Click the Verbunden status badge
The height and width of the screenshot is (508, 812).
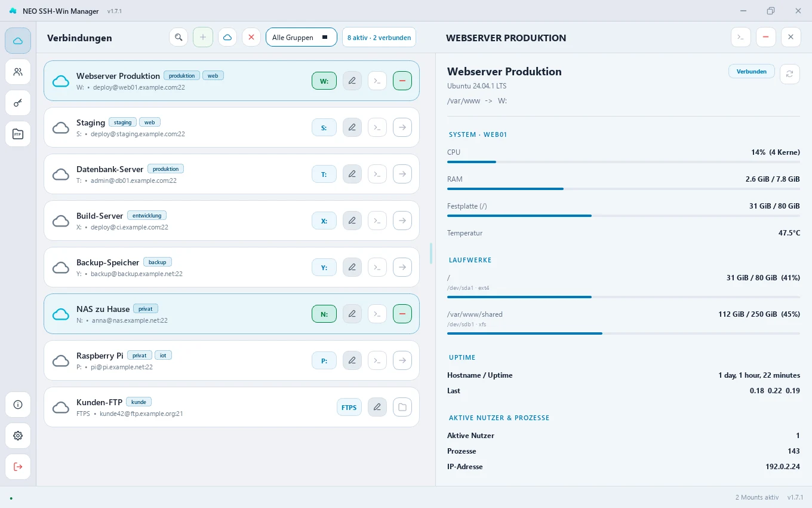[752, 72]
